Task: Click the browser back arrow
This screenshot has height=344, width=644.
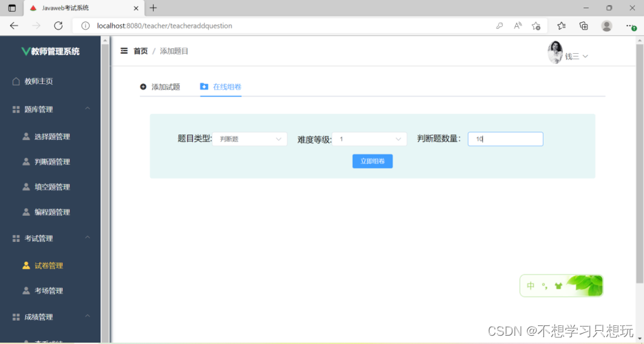Action: pyautogui.click(x=14, y=26)
